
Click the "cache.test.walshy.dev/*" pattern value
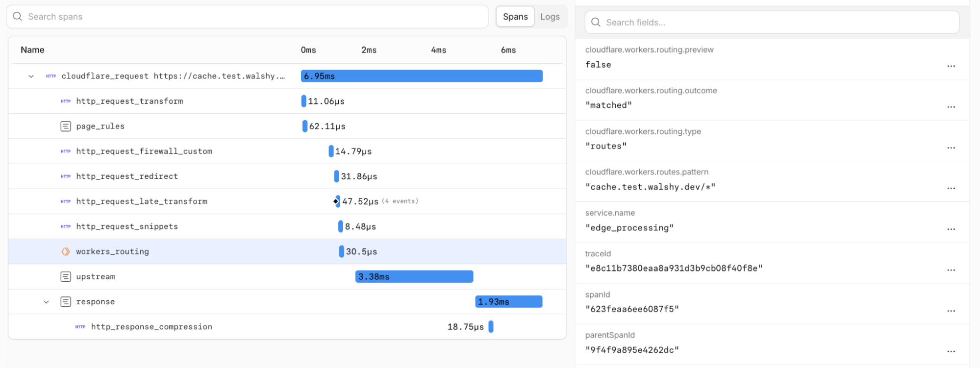coord(651,187)
